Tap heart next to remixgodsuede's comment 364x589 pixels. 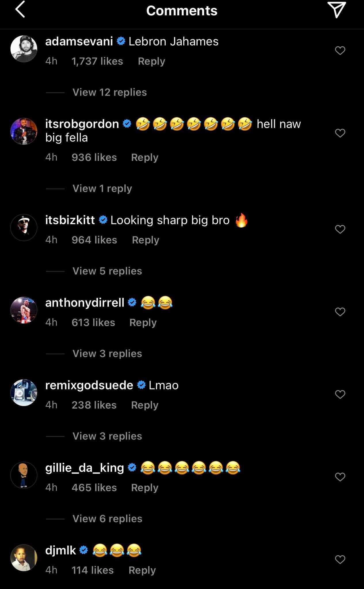340,394
